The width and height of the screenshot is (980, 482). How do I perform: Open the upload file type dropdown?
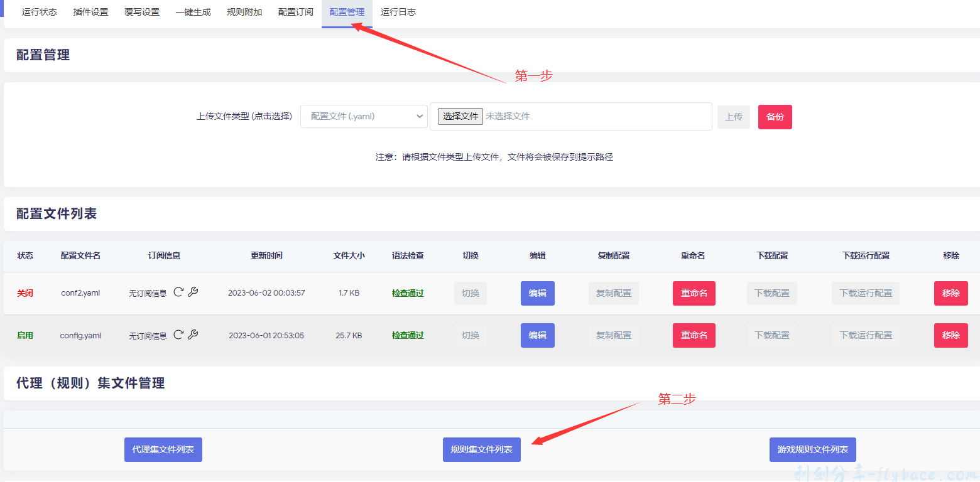(x=364, y=116)
